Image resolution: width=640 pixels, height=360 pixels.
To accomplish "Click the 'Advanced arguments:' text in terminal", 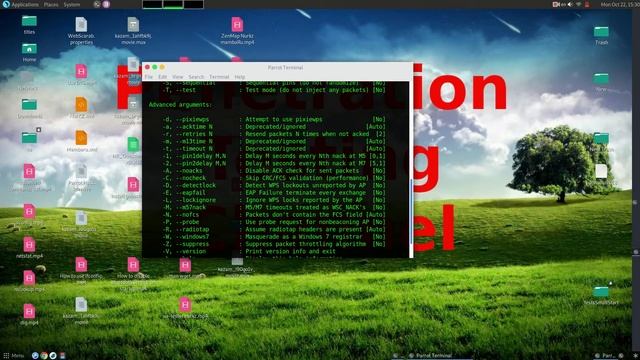I will [180, 104].
